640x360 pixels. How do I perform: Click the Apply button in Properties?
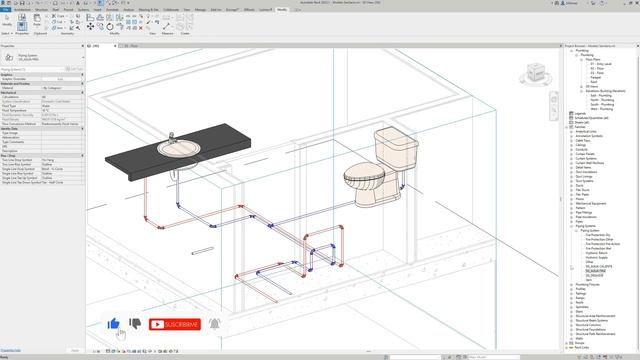point(75,350)
